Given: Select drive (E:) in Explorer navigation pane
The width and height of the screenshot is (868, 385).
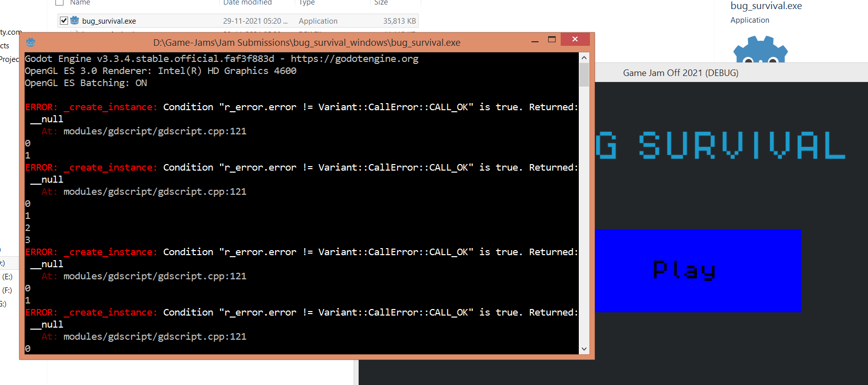Looking at the screenshot, I should click(x=7, y=277).
